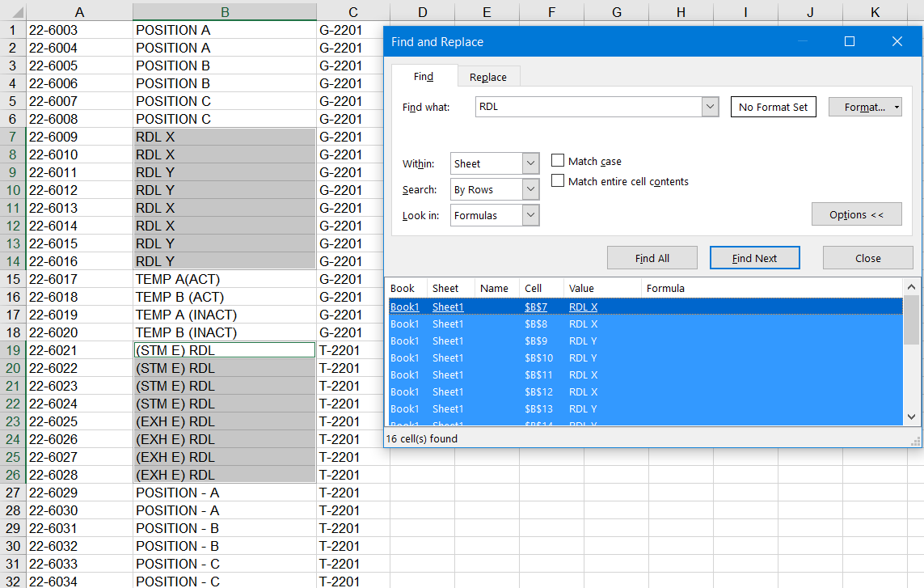Open the Within dropdown set to Sheet
924x588 pixels.
point(530,163)
